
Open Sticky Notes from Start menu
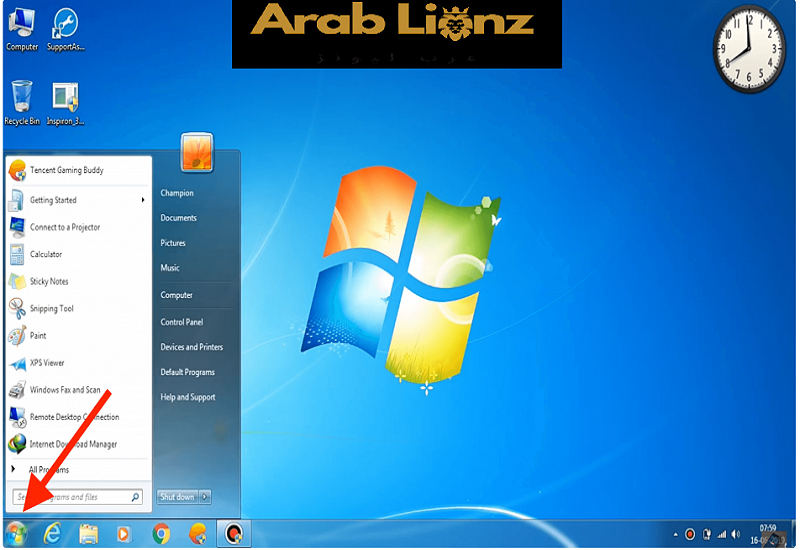(79, 281)
